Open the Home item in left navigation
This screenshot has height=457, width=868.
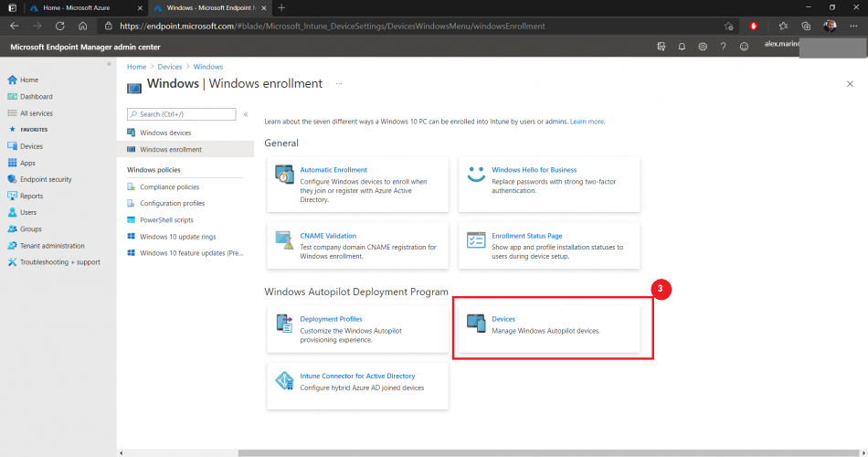click(23, 80)
